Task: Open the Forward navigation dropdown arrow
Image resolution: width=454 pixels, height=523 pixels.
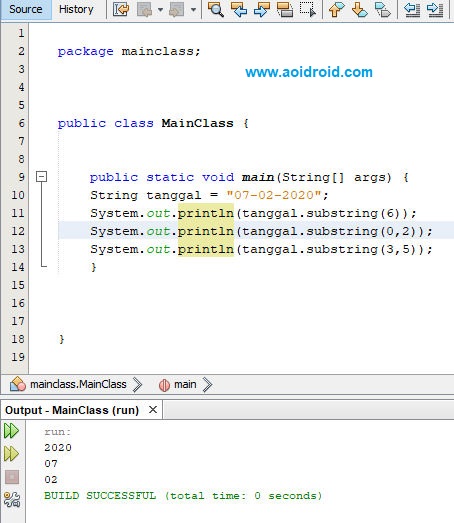Action: coord(193,10)
